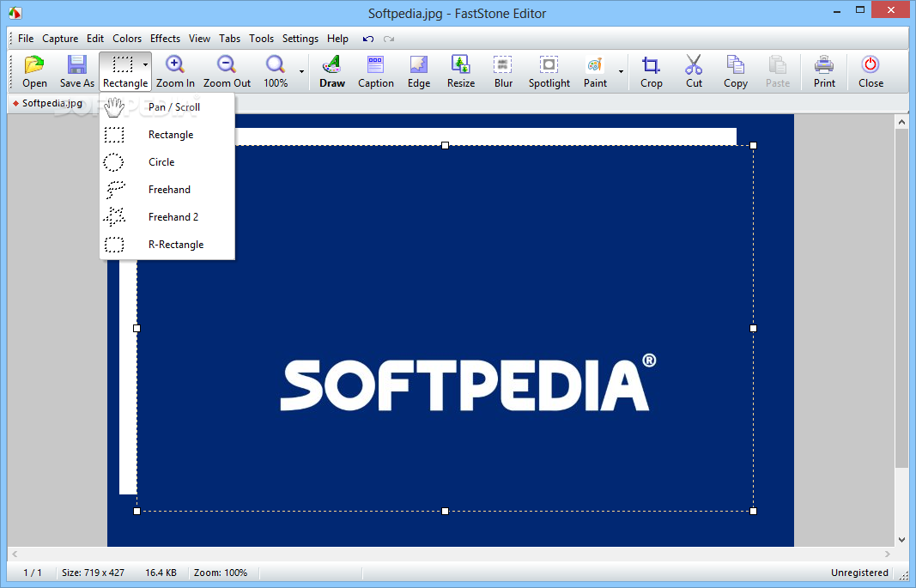
Task: Click the Zoom In magnifier
Action: [174, 64]
